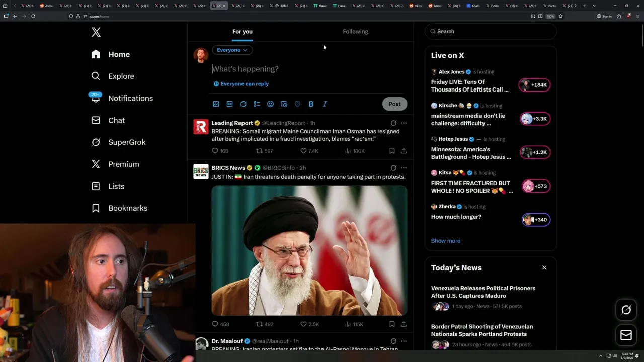Open Grok actions on BRICS News post

click(393, 168)
